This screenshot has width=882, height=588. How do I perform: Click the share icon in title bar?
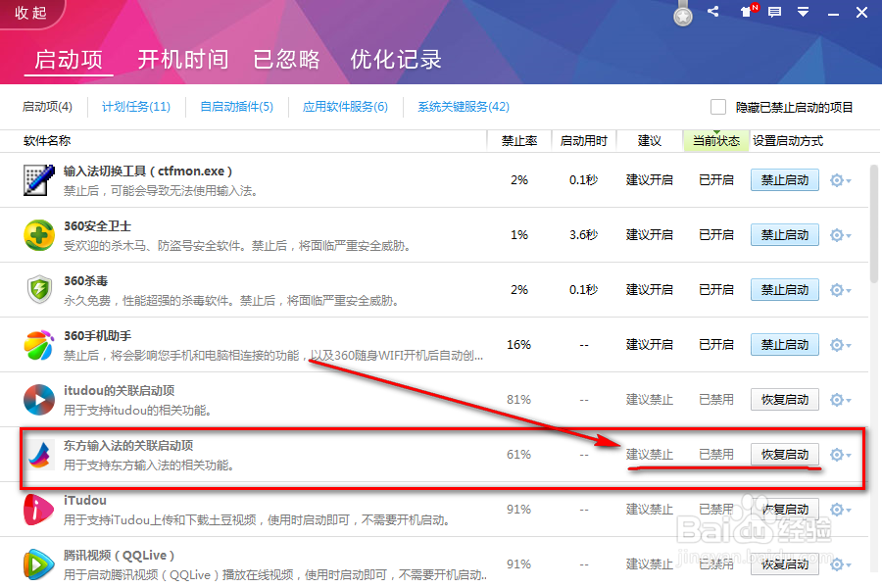pyautogui.click(x=713, y=11)
